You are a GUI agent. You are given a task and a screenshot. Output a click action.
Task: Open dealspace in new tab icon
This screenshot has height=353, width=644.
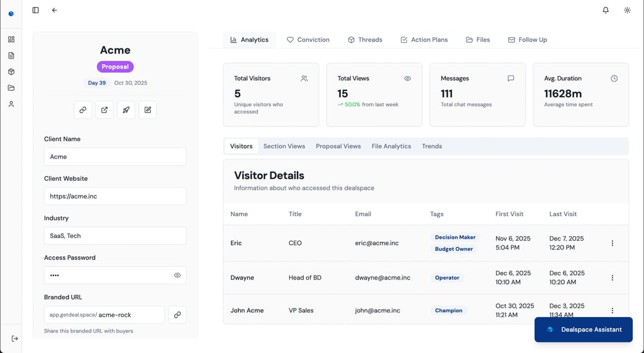pos(104,110)
